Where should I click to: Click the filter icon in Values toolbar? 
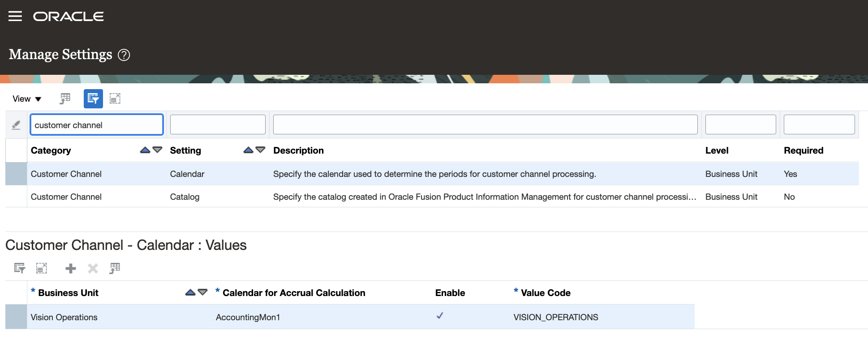tap(19, 268)
